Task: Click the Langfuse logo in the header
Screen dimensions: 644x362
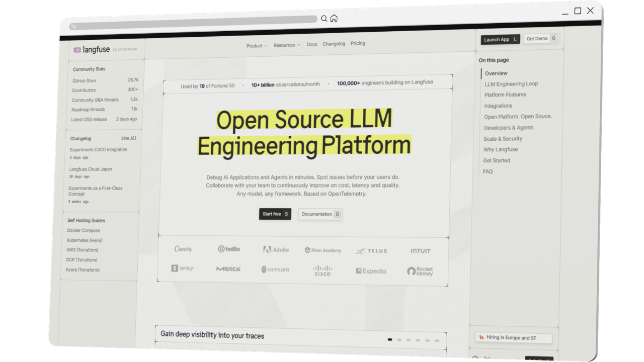Action: (92, 50)
